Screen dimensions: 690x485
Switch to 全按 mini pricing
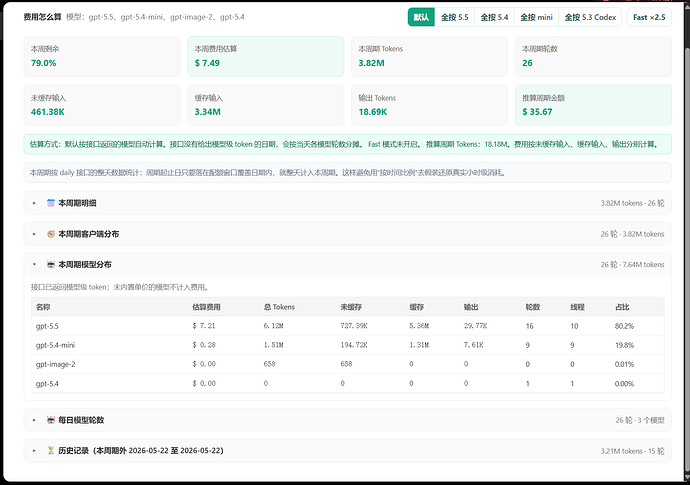pyautogui.click(x=536, y=17)
